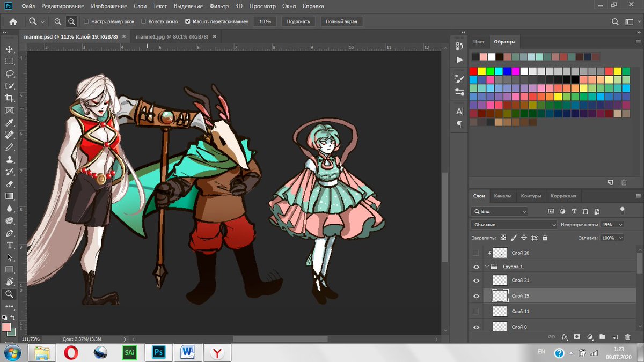The image size is (644, 362).
Task: Enable the Во всех окнах checkbox
Action: (144, 21)
